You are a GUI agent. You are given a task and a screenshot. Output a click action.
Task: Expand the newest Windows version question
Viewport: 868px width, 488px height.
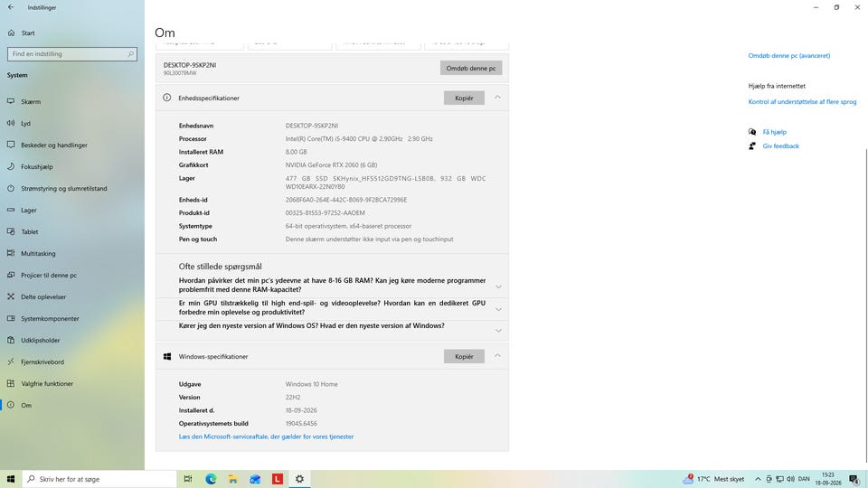(498, 331)
